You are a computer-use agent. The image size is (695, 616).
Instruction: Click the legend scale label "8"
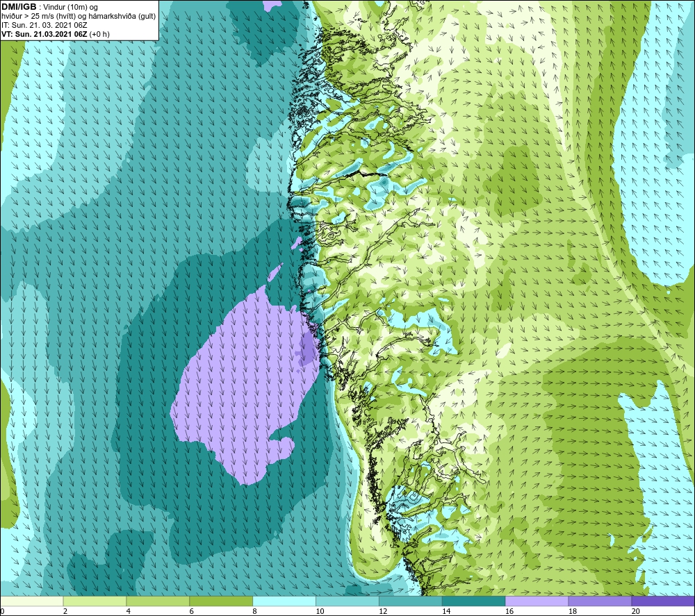(x=255, y=612)
